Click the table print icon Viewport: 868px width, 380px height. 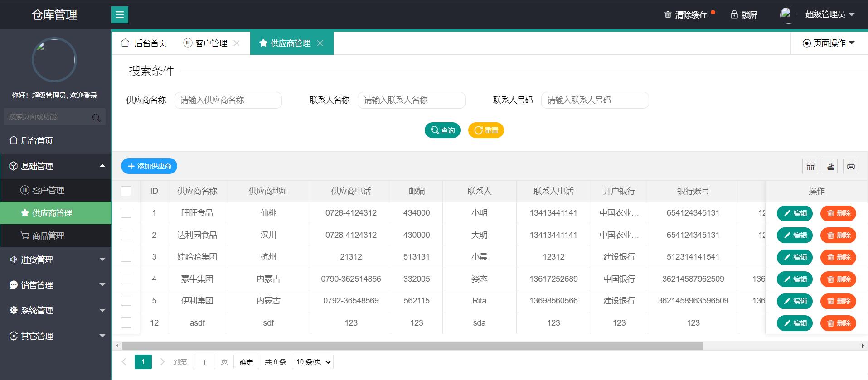pos(851,166)
